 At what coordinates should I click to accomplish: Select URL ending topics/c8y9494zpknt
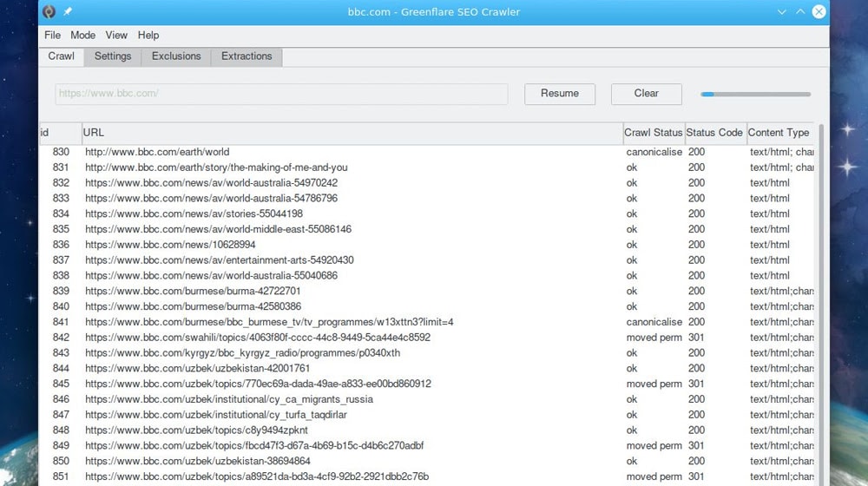click(196, 431)
